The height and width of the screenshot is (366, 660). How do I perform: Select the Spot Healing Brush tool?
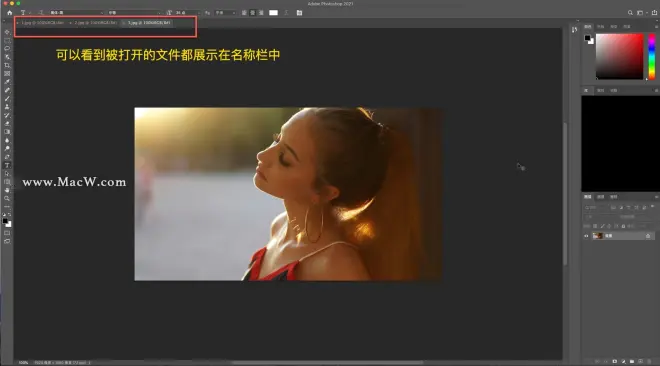(7, 90)
